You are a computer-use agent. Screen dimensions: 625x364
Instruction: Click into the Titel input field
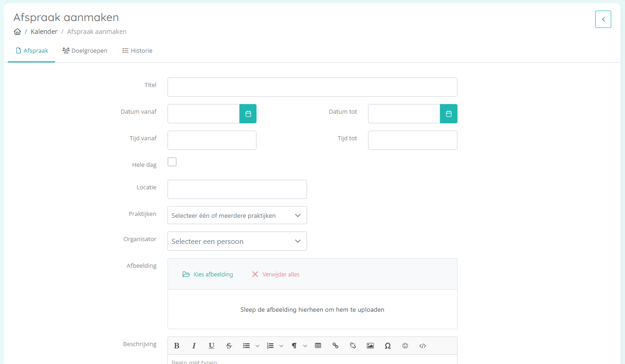[x=312, y=87]
